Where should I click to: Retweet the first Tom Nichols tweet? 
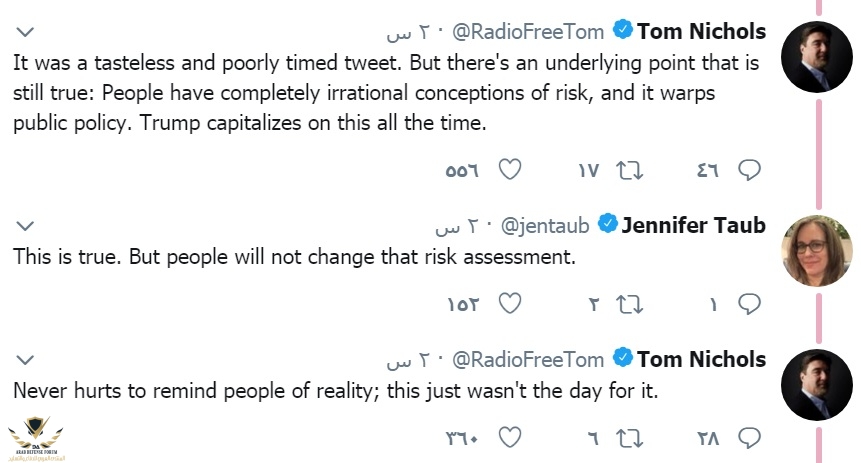[630, 170]
